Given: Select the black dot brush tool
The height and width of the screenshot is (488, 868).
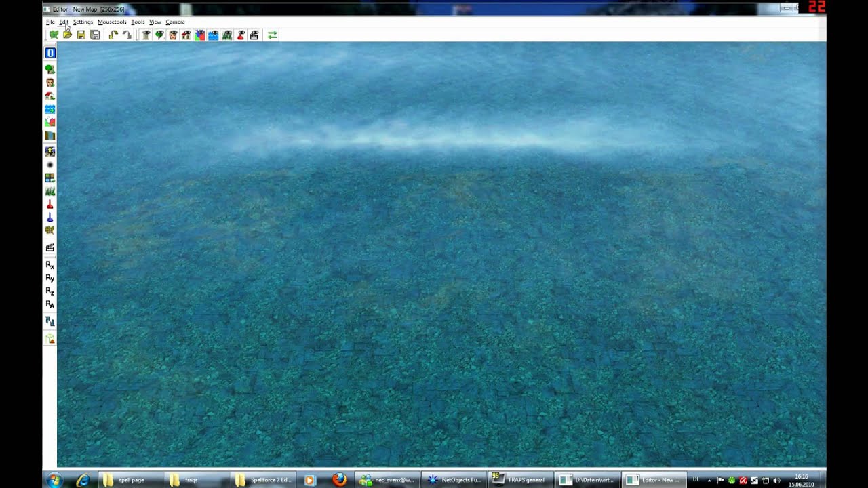Looking at the screenshot, I should (50, 165).
